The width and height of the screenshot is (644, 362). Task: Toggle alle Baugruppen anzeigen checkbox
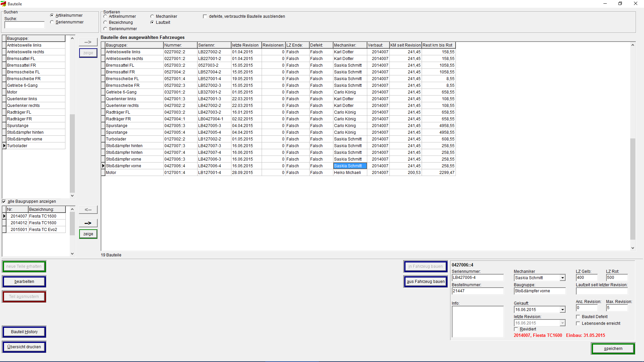point(4,201)
